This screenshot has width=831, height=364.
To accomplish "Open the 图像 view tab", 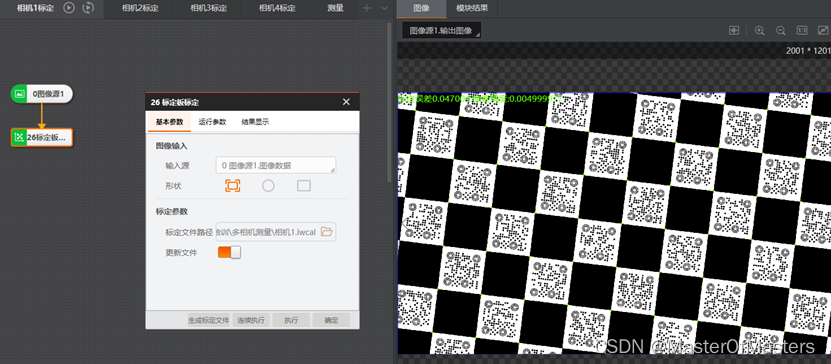I will (x=421, y=8).
